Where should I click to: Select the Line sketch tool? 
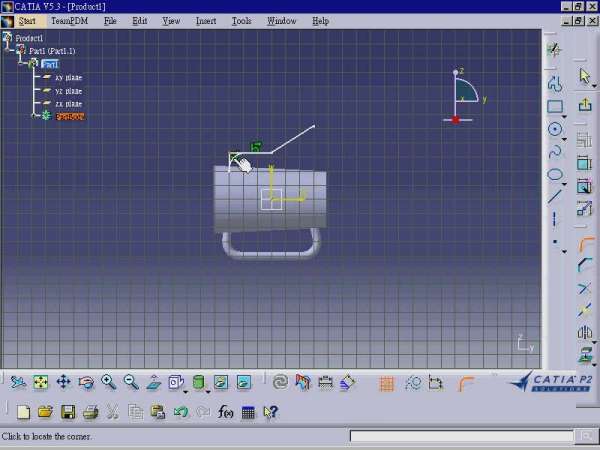point(555,196)
